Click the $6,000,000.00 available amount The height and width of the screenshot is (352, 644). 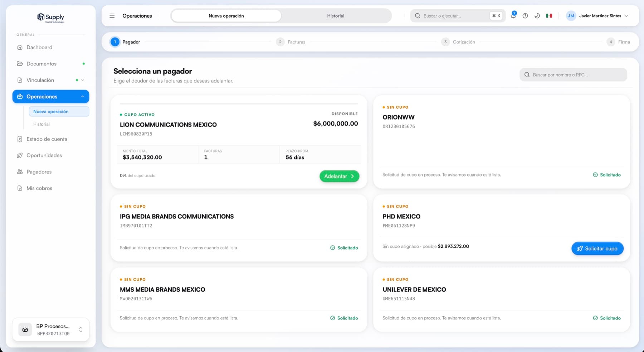(x=336, y=124)
